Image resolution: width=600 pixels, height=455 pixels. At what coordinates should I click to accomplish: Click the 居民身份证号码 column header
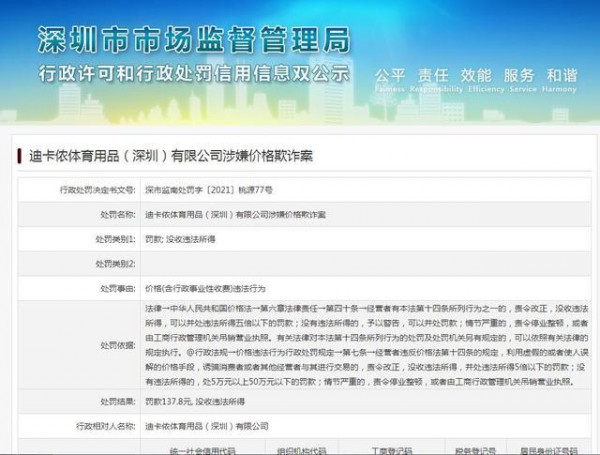(x=549, y=451)
